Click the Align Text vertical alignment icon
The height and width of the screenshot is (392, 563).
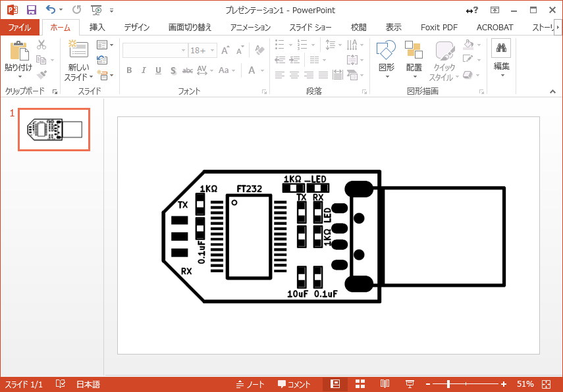(x=352, y=60)
